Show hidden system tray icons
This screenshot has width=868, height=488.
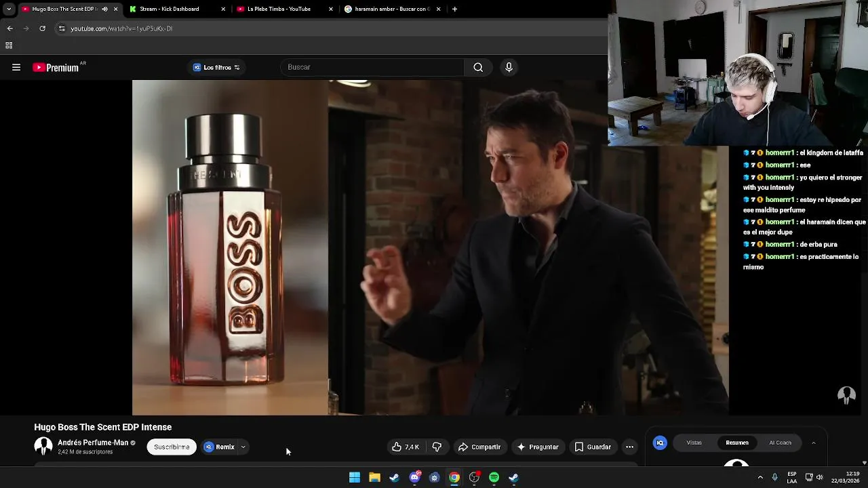click(x=760, y=478)
